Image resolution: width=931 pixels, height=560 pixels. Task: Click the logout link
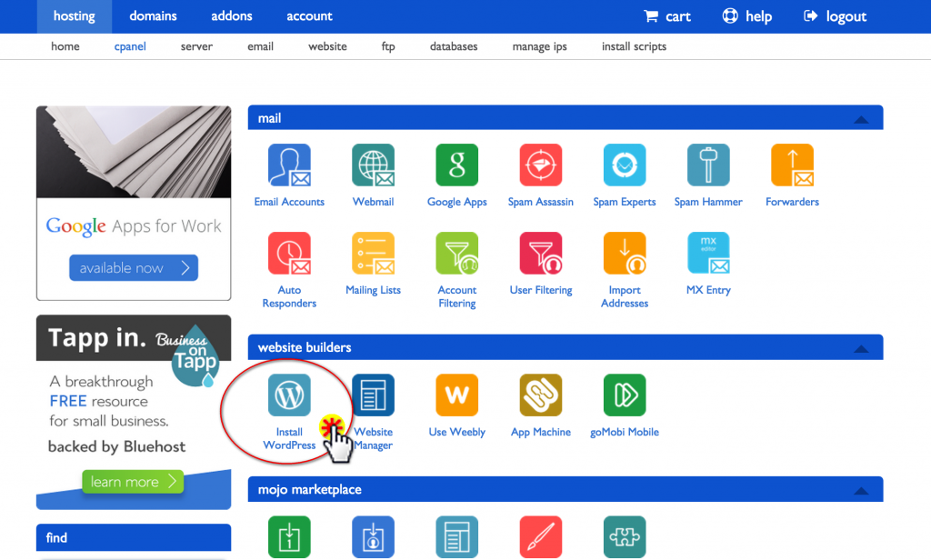(x=835, y=16)
